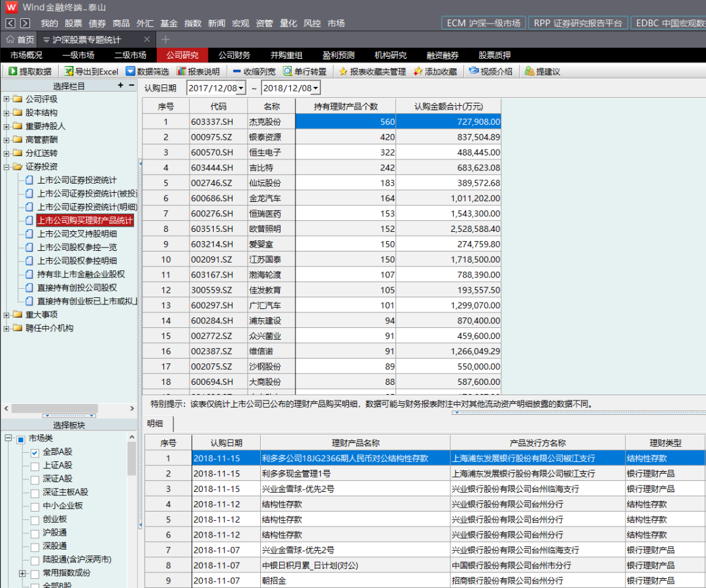Click the 报表说明 icon
Viewport: 706px width, 588px height.
[181, 71]
